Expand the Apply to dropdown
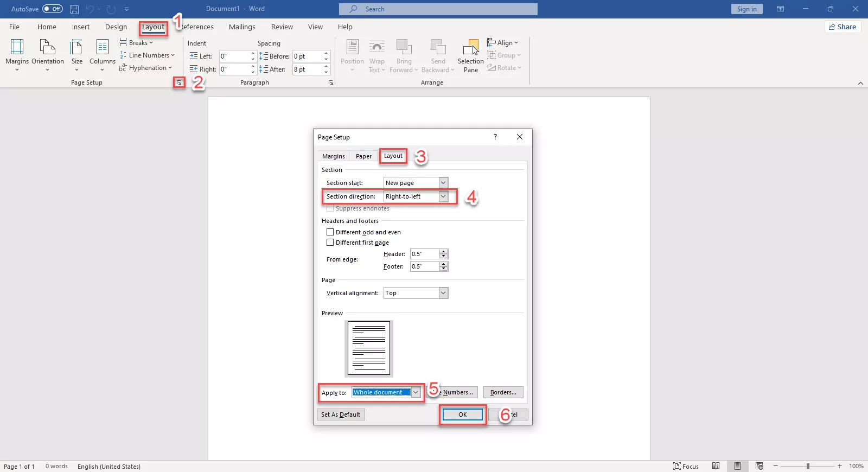Image resolution: width=868 pixels, height=472 pixels. [x=416, y=392]
